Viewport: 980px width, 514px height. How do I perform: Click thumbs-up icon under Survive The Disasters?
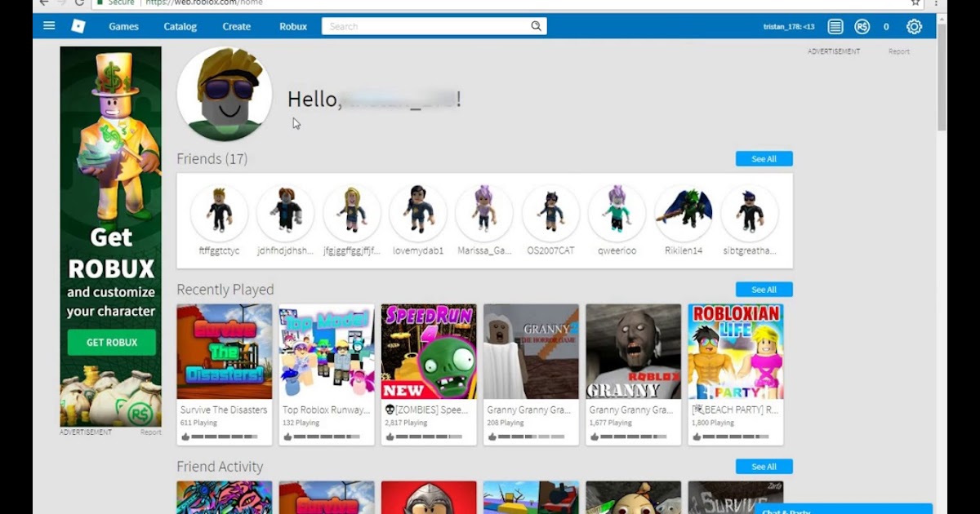(185, 437)
